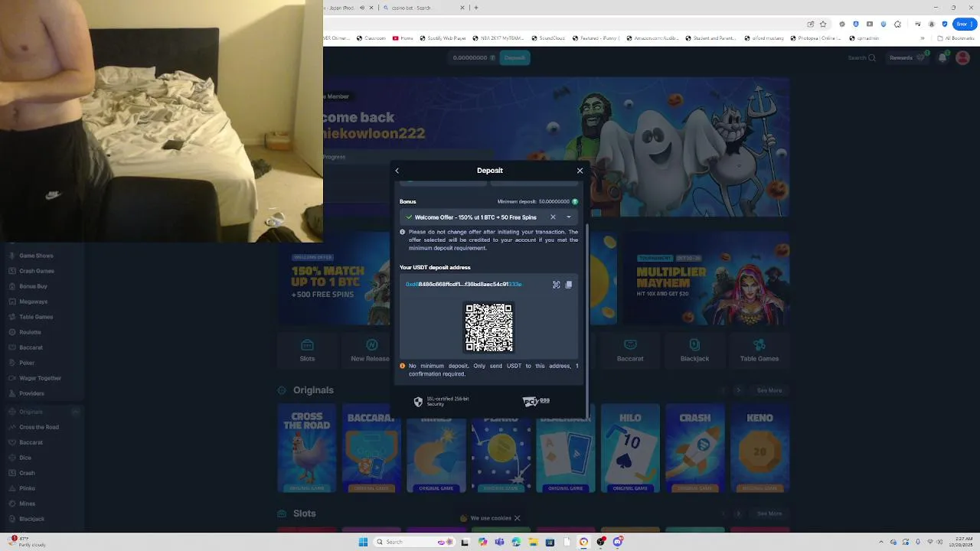
Task: Open the user profile avatar
Action: pos(963,57)
